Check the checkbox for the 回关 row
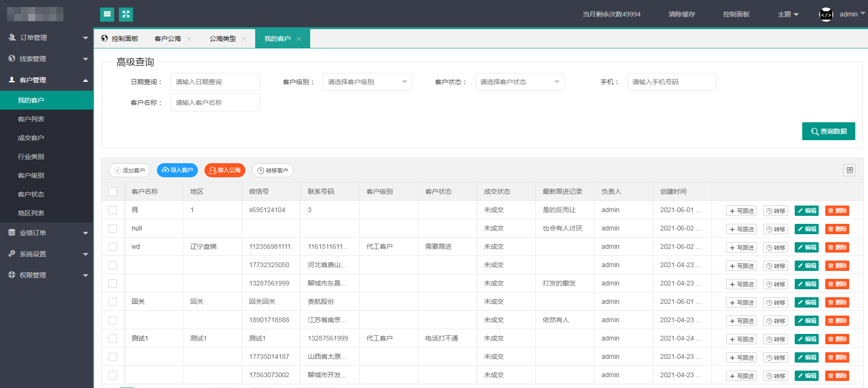Image resolution: width=868 pixels, height=388 pixels. coord(113,302)
